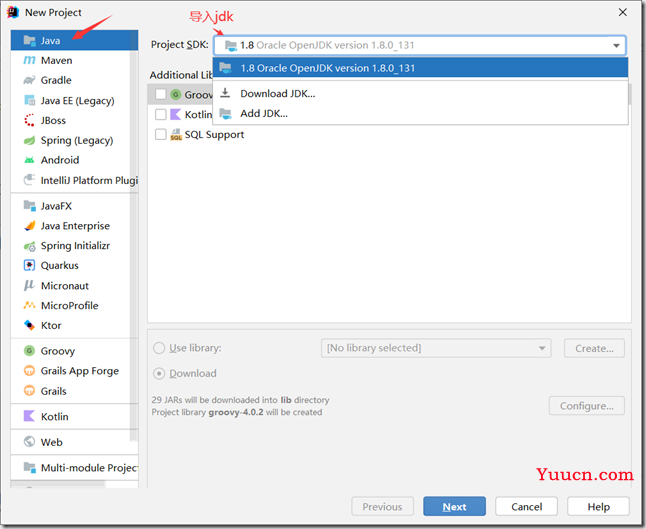The image size is (646, 529).
Task: Click the SQL Support library icon
Action: coord(176,134)
